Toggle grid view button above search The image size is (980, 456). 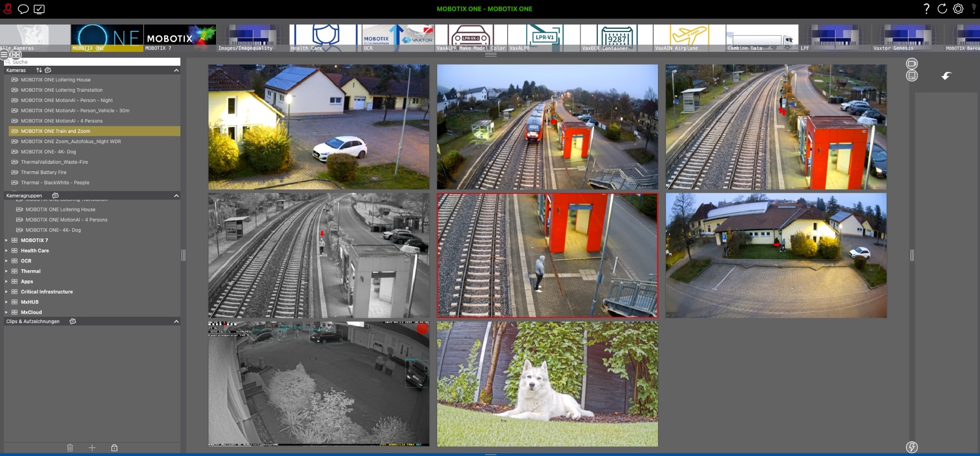[16, 54]
